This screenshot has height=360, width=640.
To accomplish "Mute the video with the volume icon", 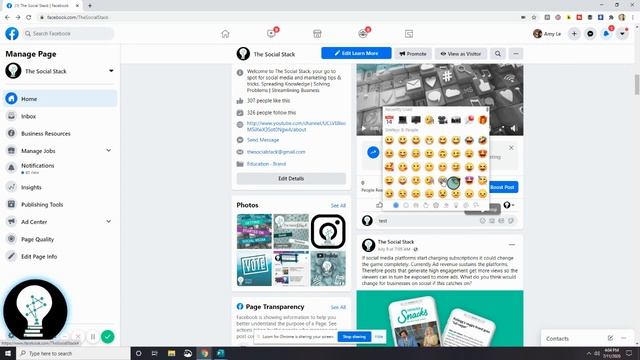I will 514,129.
